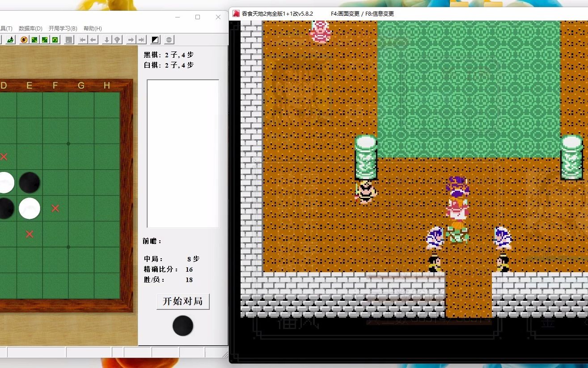The image size is (588, 368).
Task: Click the 精确比分 value 16
Action: click(x=189, y=269)
